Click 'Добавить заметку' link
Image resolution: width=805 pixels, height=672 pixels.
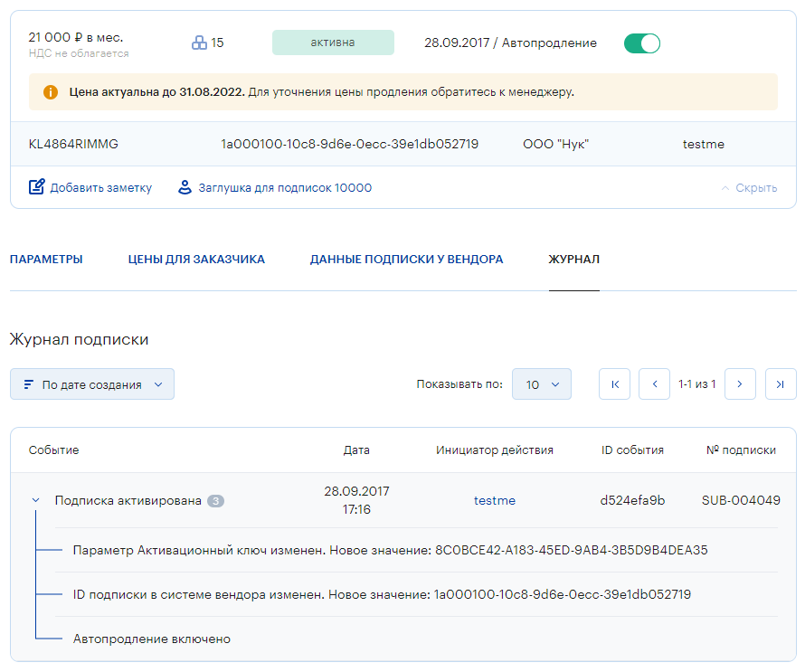point(100,188)
